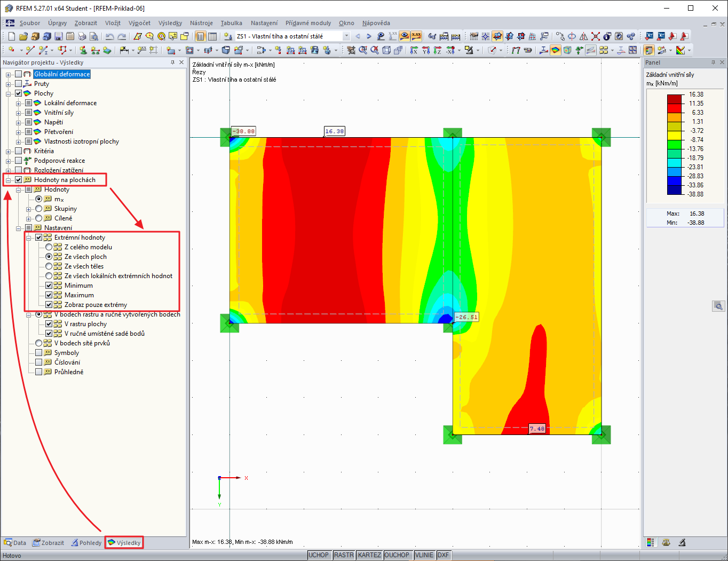This screenshot has height=561, width=728.
Task: Expand the Kritéria tree node
Action: tap(9, 152)
